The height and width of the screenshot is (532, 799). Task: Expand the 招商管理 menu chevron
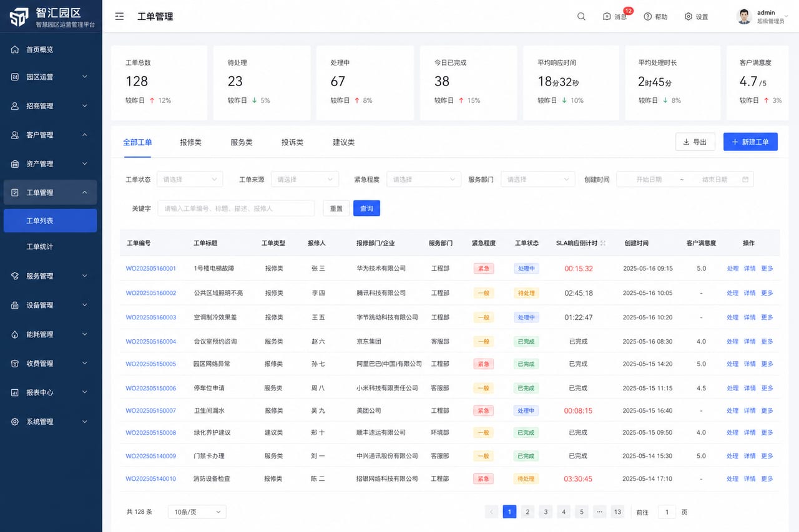(x=85, y=106)
